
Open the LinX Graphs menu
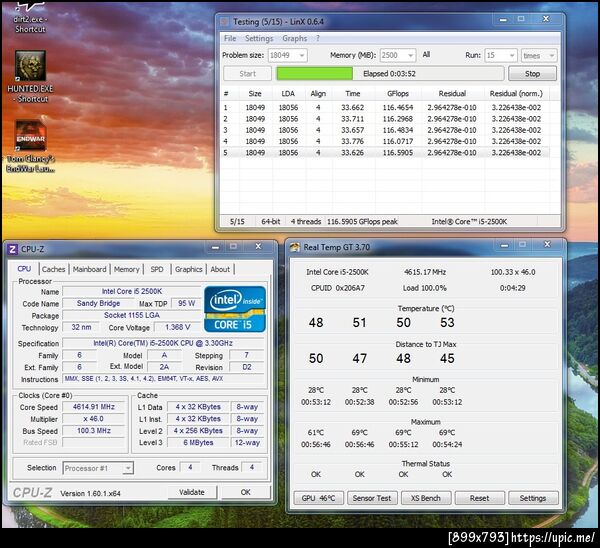[x=295, y=39]
